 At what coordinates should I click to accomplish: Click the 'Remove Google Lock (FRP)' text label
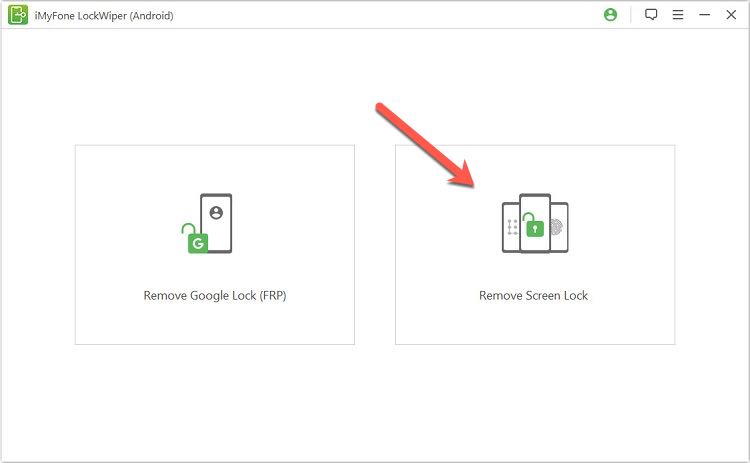tap(215, 296)
